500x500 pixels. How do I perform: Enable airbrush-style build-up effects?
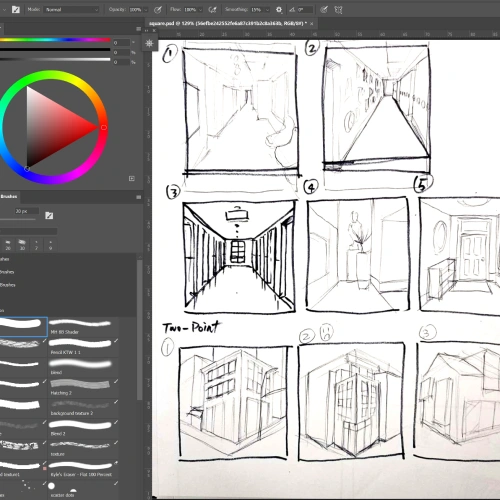point(212,10)
